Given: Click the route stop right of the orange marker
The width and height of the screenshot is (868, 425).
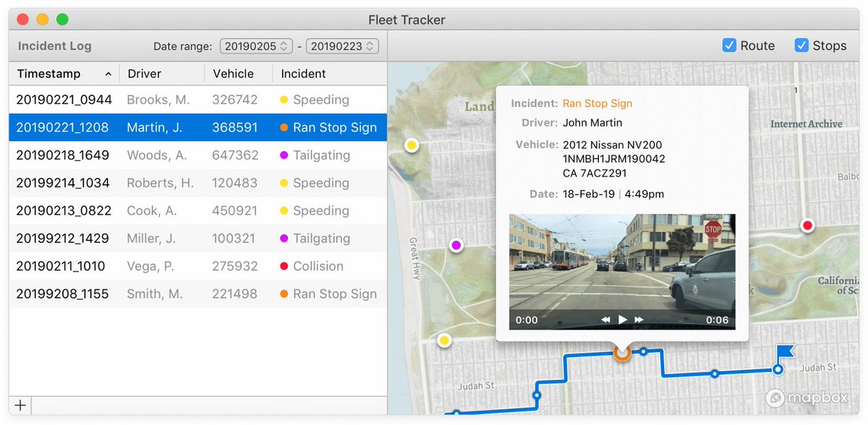Looking at the screenshot, I should tap(643, 352).
